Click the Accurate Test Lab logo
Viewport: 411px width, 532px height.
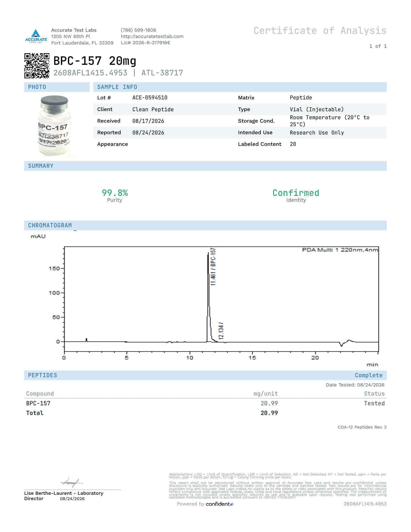[x=36, y=36]
